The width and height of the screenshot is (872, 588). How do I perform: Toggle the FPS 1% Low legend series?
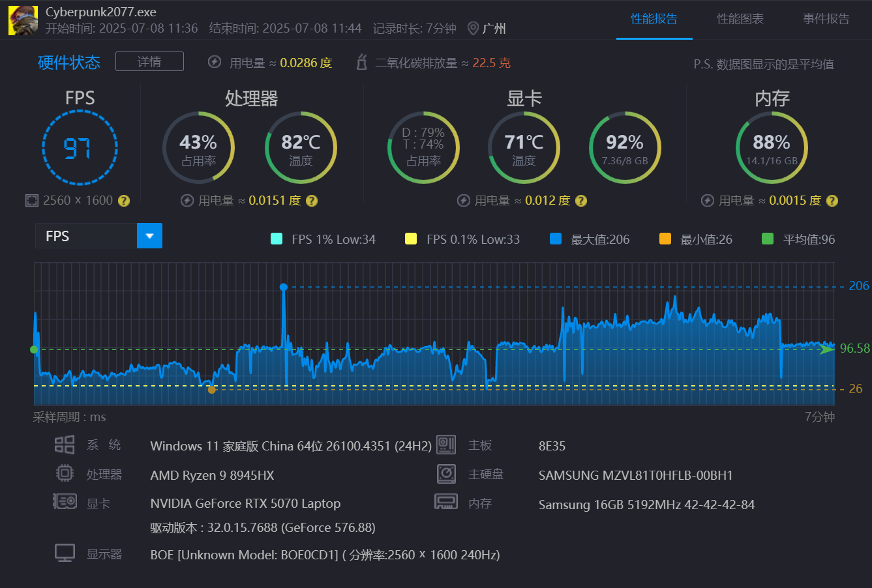point(323,239)
